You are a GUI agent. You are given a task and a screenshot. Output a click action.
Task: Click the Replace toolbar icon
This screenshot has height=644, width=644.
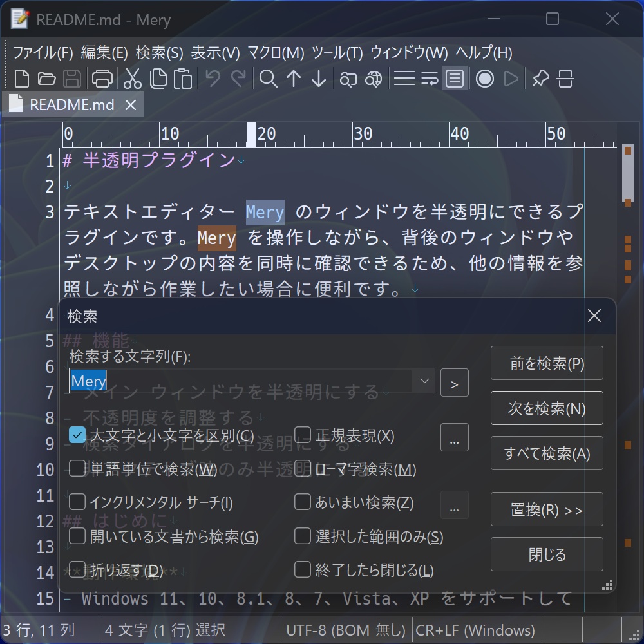(348, 78)
